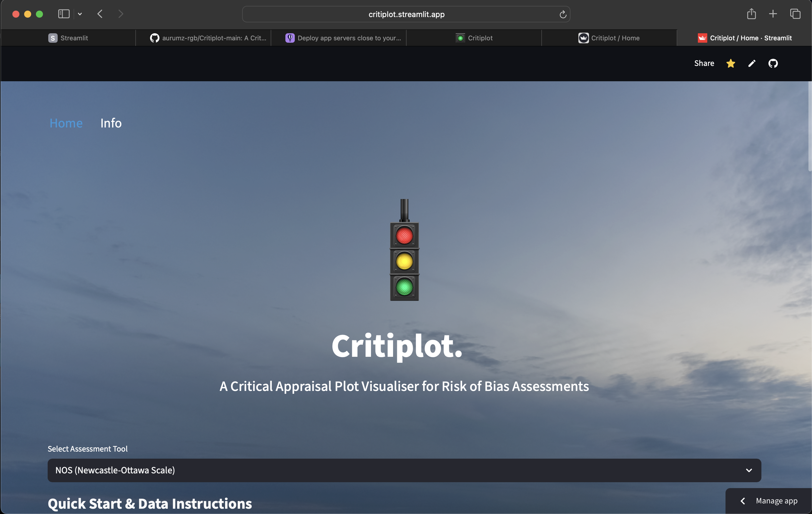Toggle the Safari sidebar icon
The width and height of the screenshot is (812, 514).
(x=63, y=14)
